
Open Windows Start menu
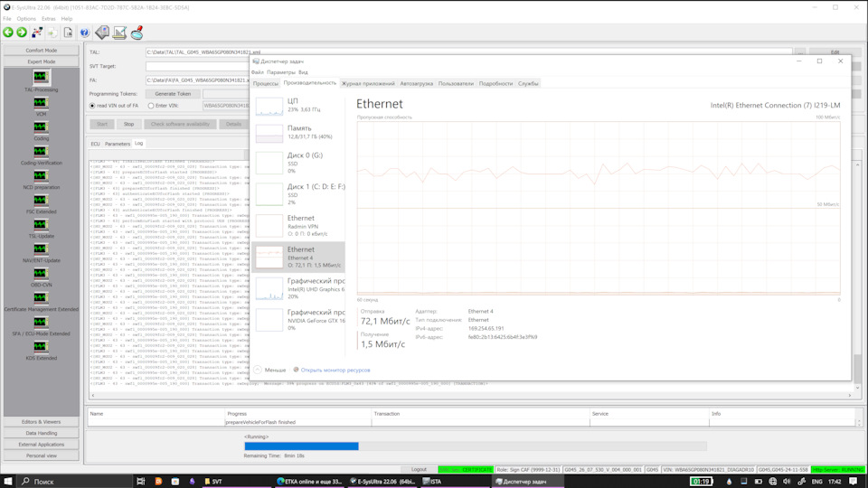(x=8, y=482)
